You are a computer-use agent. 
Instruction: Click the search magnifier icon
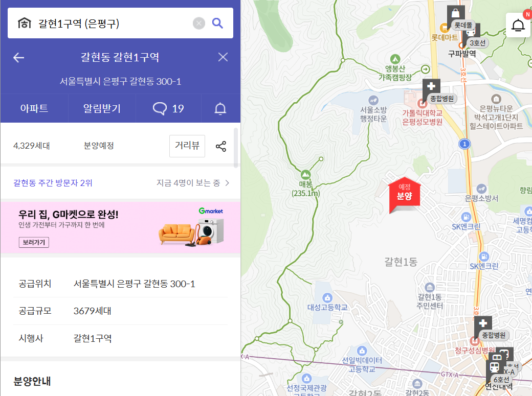pos(217,22)
